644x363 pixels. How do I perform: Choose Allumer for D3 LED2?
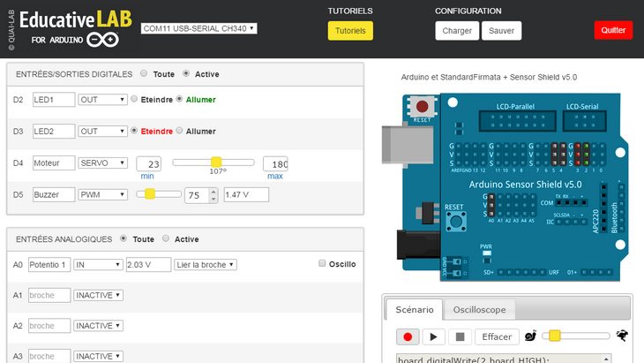click(179, 131)
